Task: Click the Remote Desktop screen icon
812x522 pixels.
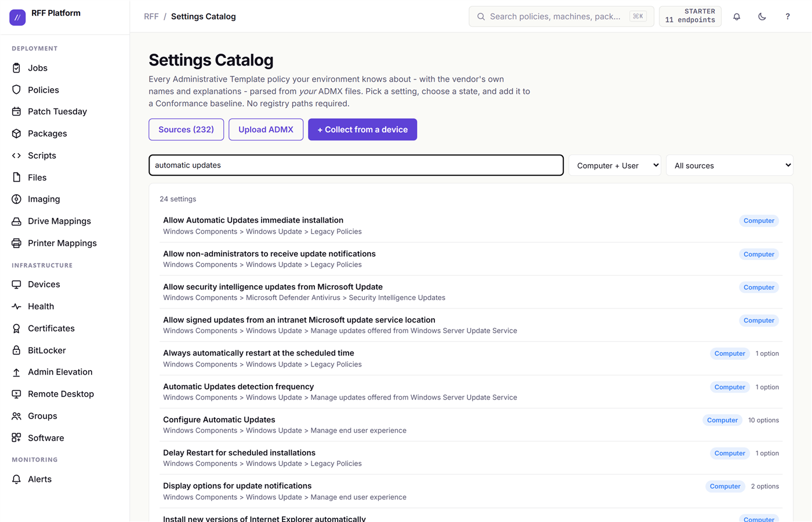Action: [x=16, y=394]
